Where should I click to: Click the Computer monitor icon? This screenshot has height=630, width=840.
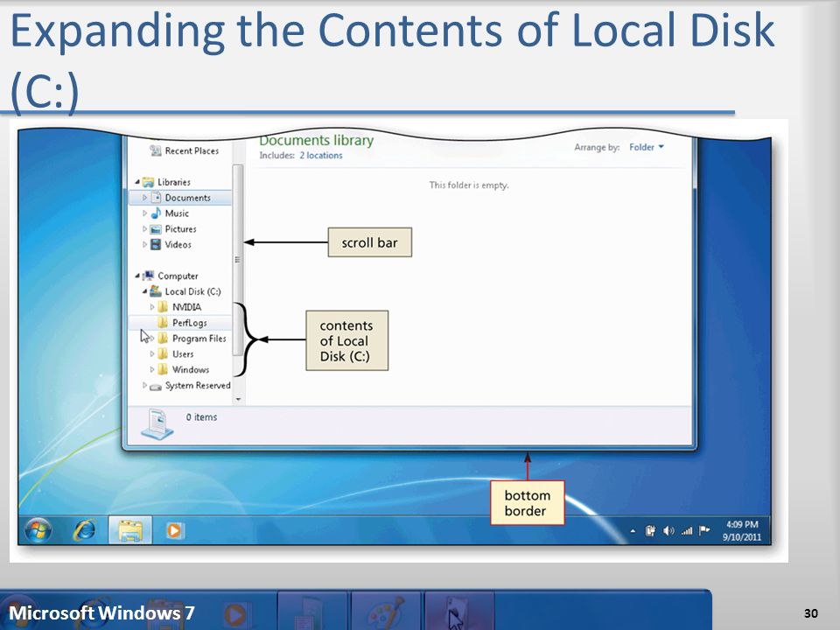pos(148,276)
